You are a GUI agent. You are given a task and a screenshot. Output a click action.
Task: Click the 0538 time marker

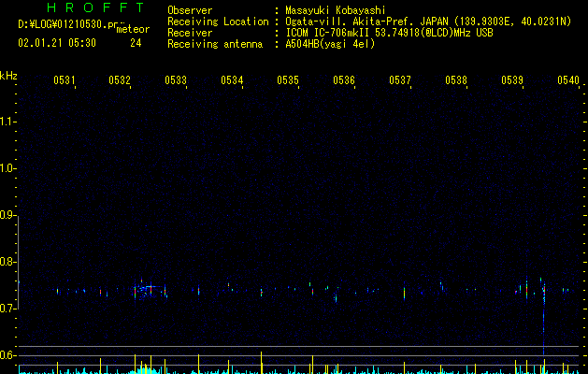(456, 79)
